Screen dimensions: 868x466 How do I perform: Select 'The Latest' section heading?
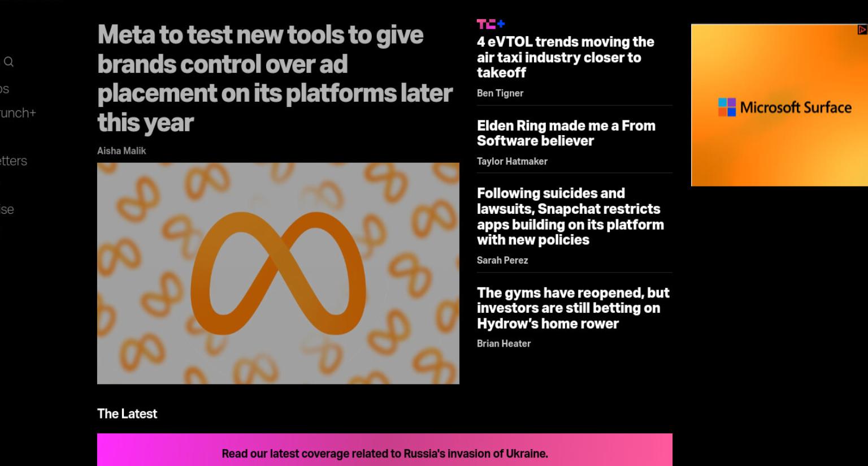[x=127, y=414]
